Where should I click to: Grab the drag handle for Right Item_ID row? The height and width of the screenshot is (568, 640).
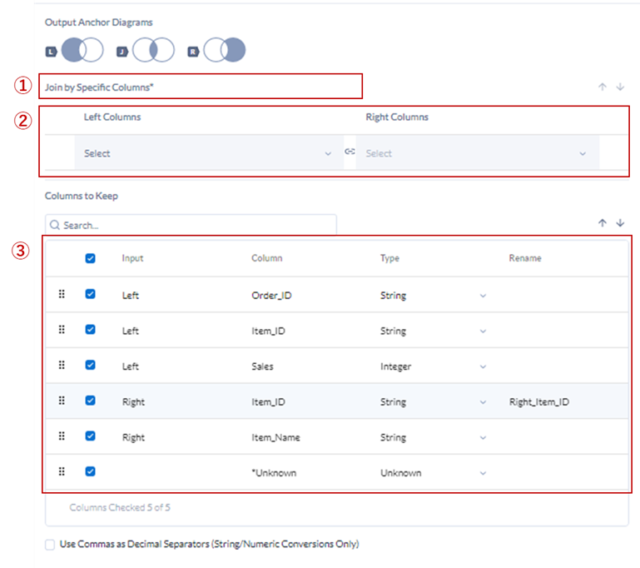tap(62, 400)
